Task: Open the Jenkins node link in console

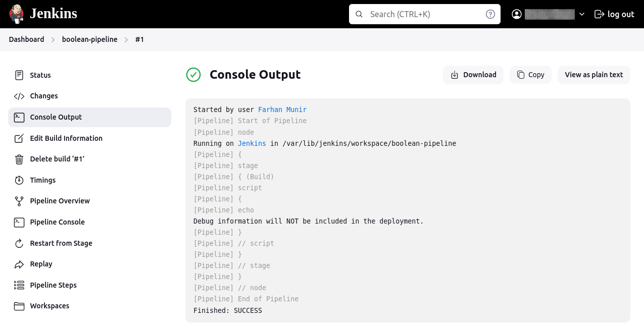Action: [252, 143]
